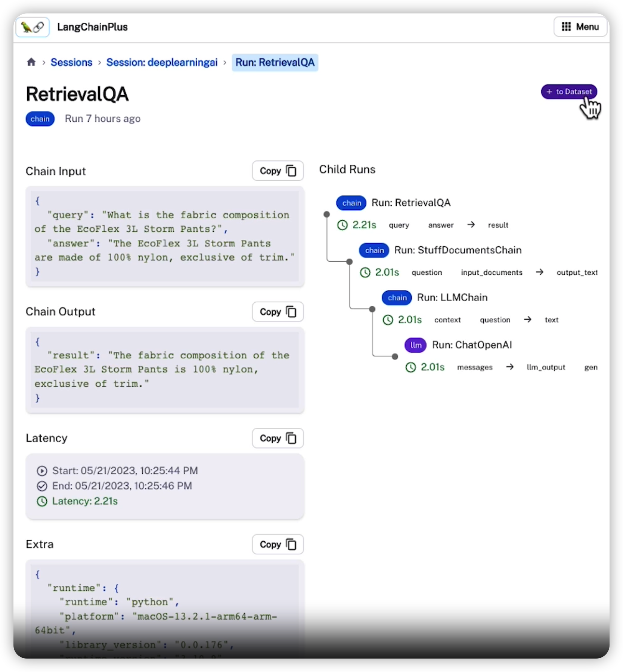
Task: Click clock icon in StuffDocumentsChain row
Action: [365, 273]
